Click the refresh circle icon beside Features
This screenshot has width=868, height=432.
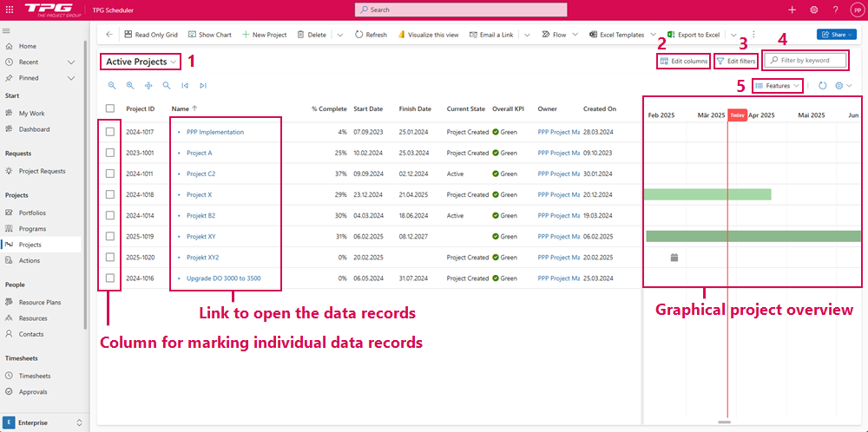pyautogui.click(x=822, y=86)
